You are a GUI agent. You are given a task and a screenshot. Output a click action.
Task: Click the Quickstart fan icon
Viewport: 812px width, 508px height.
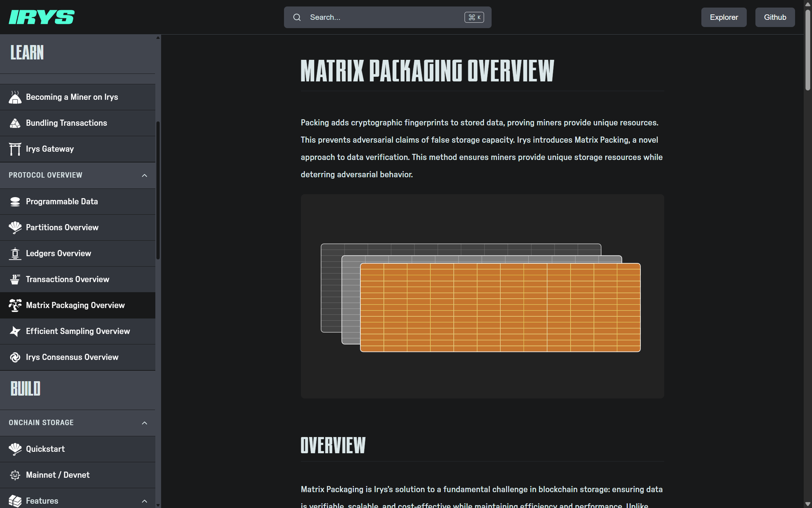(15, 449)
